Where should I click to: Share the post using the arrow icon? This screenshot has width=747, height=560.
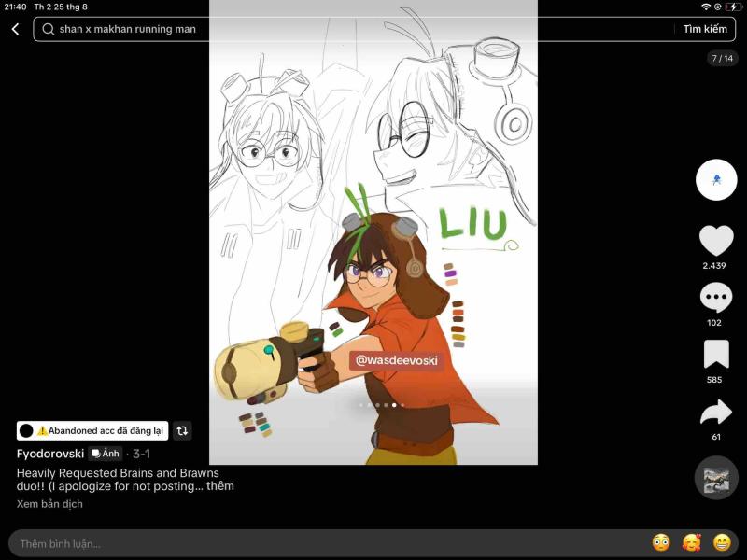[x=716, y=408]
